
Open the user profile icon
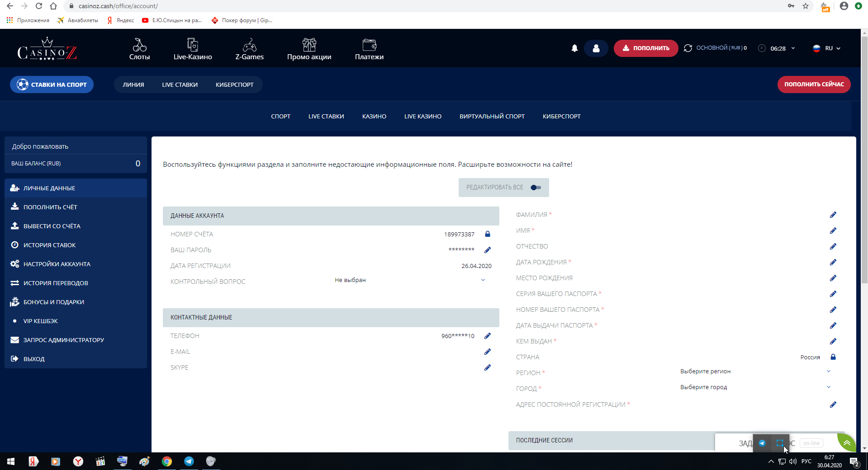click(x=596, y=48)
